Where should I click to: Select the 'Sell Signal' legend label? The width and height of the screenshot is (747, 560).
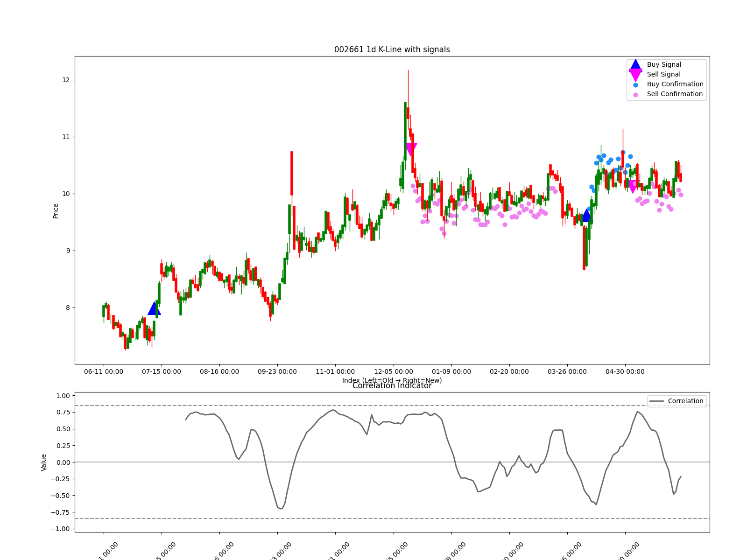tap(663, 75)
